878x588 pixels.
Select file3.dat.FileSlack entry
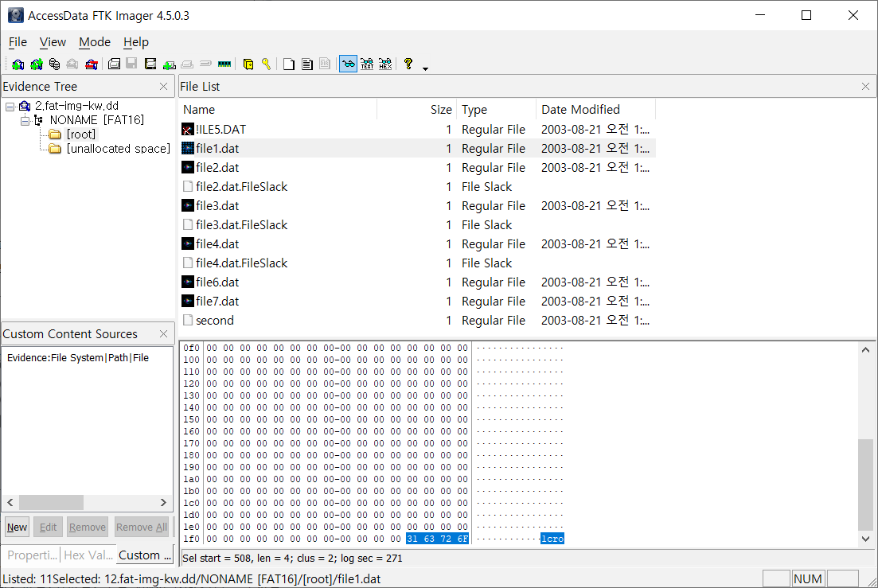click(x=241, y=225)
